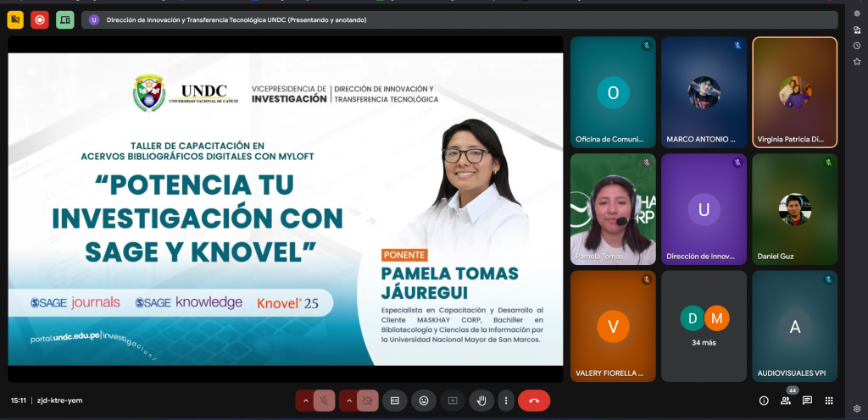
Task: Click the 15:11 clock in bottom bar
Action: pos(19,401)
